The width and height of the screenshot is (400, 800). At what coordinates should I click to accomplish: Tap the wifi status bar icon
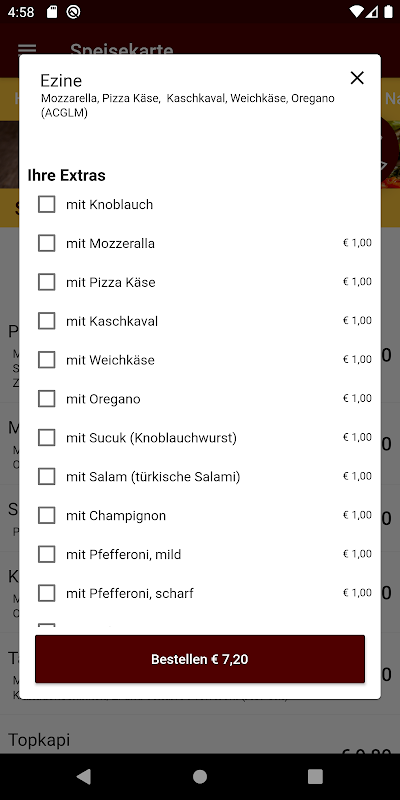pos(356,12)
